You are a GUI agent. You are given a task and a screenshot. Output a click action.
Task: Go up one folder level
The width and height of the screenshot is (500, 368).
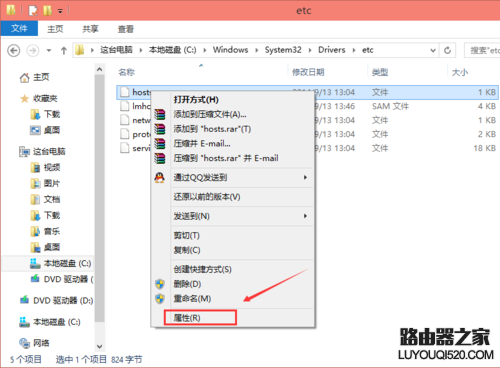tap(64, 51)
